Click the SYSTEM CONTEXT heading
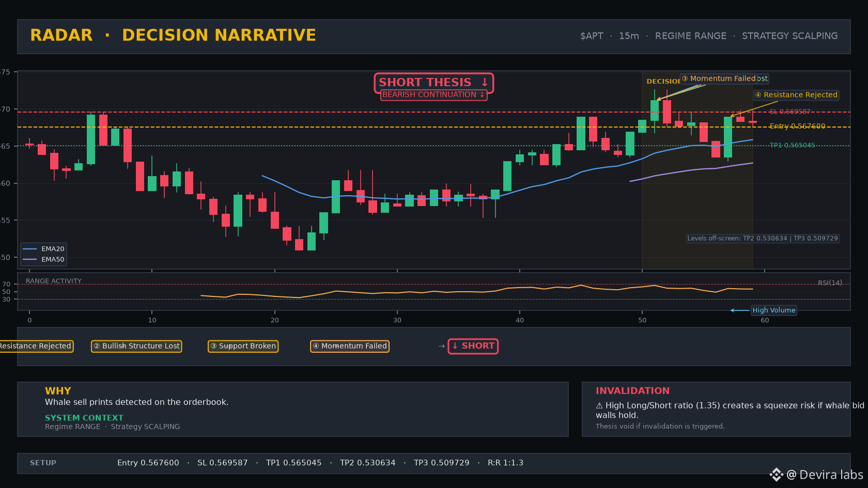The image size is (868, 488). (84, 418)
